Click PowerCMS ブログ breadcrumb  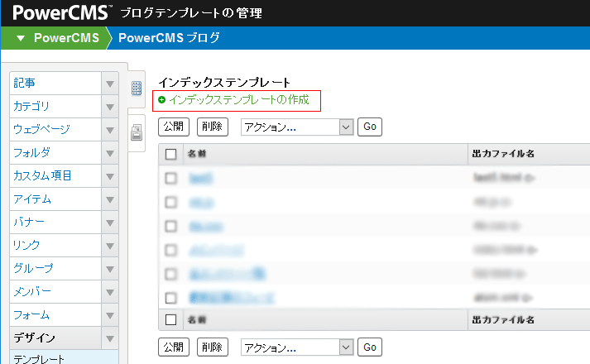(169, 38)
